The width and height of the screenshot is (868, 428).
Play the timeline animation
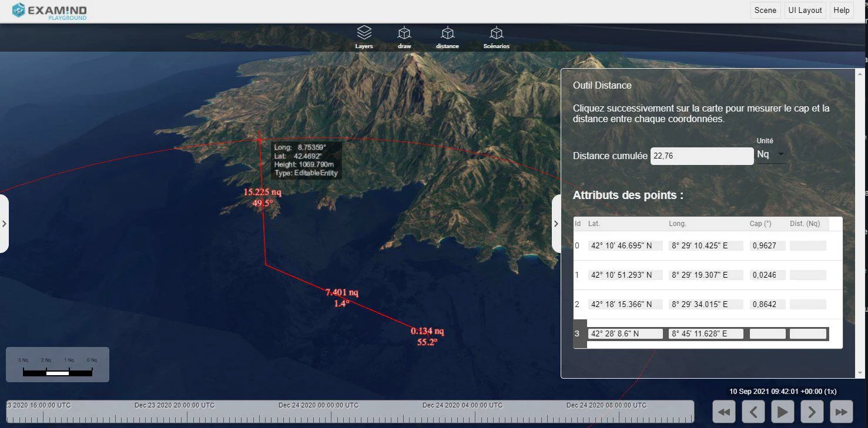783,412
